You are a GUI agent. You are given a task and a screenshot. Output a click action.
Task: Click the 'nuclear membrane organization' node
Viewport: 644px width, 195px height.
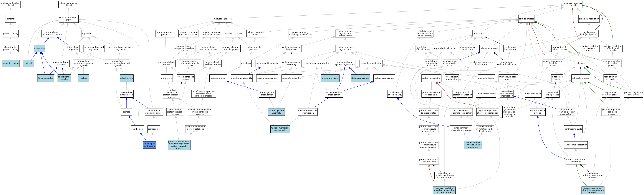(308, 112)
